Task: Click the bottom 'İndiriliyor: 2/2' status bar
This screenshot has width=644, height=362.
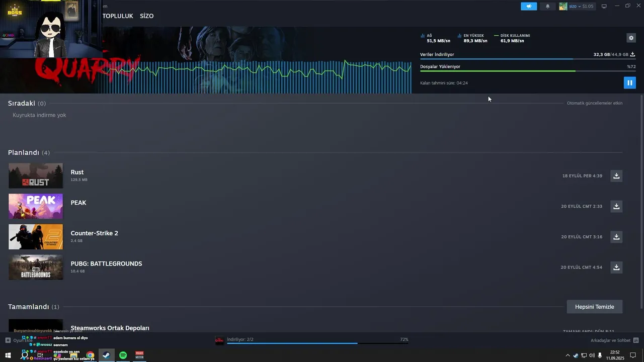Action: point(317,341)
